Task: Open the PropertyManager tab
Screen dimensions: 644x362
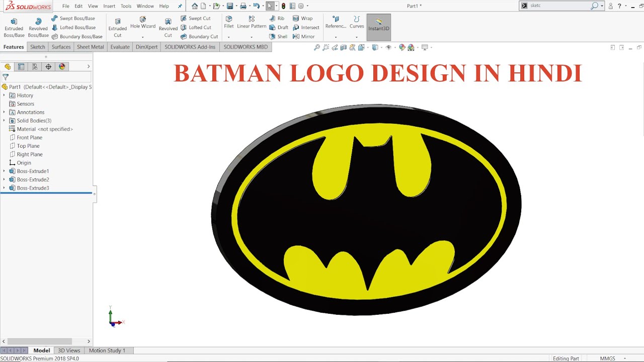Action: click(x=21, y=66)
